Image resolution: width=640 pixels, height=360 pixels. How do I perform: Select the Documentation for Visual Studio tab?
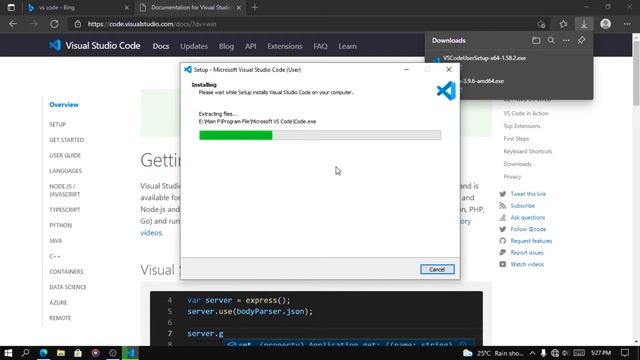pos(190,7)
